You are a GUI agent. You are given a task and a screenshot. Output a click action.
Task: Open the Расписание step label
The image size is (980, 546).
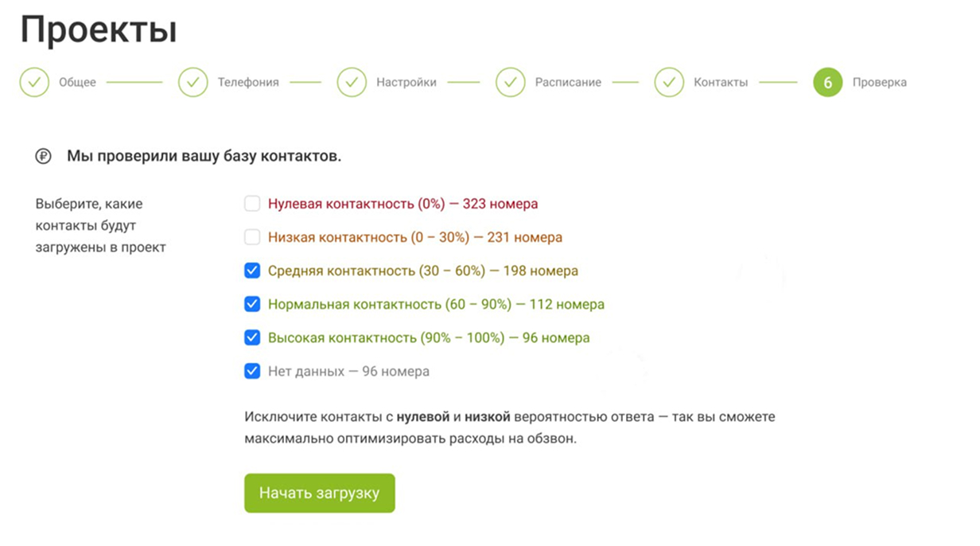point(568,82)
